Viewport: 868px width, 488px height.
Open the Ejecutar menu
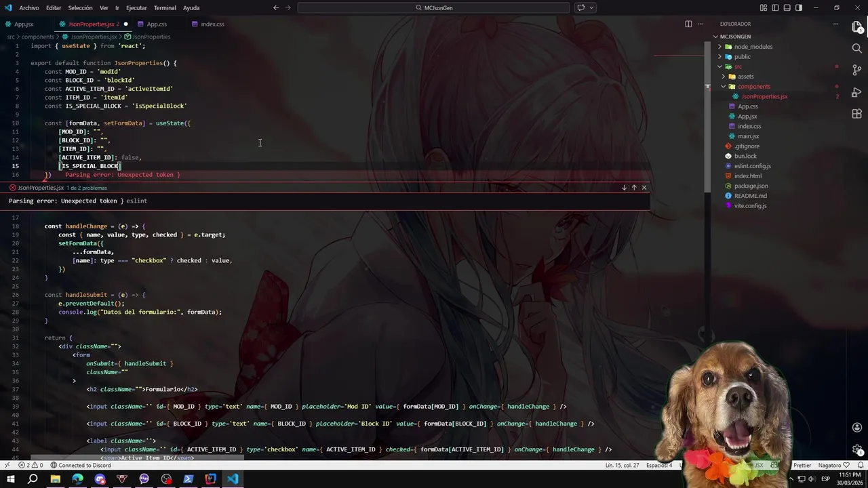(136, 7)
